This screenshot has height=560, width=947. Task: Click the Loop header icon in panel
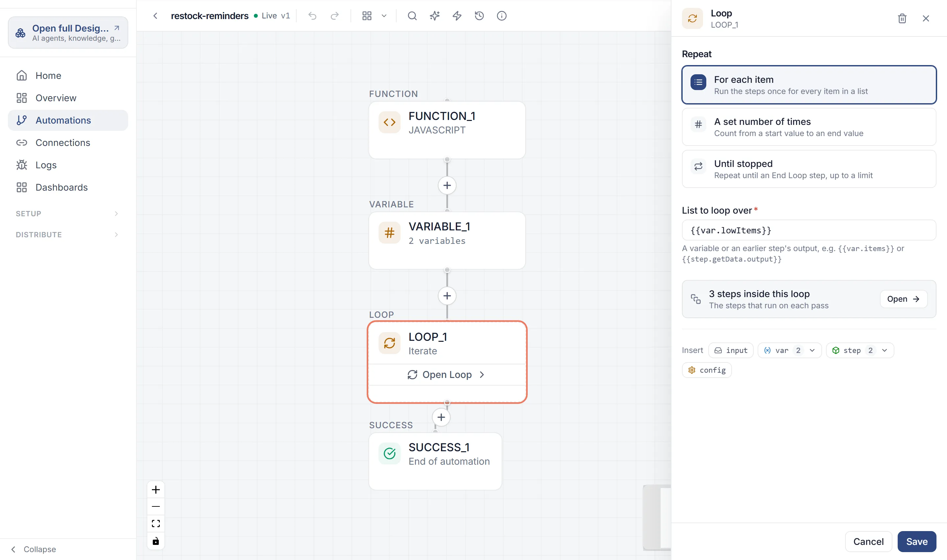(692, 18)
